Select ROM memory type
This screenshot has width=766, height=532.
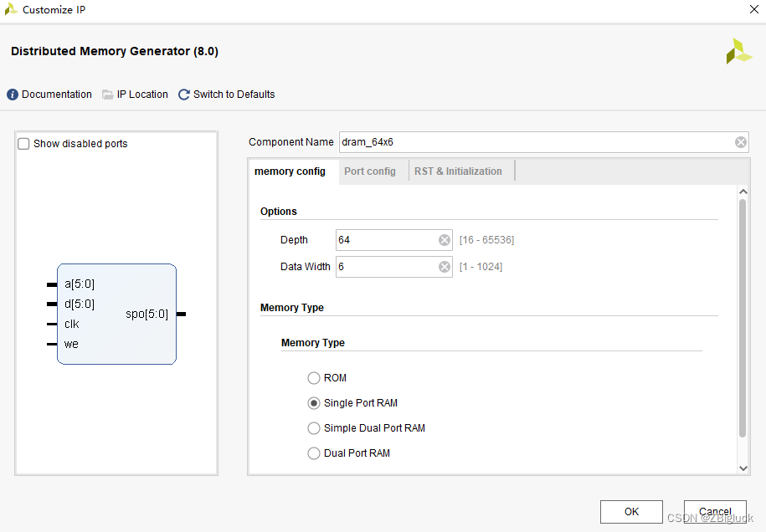coord(314,378)
